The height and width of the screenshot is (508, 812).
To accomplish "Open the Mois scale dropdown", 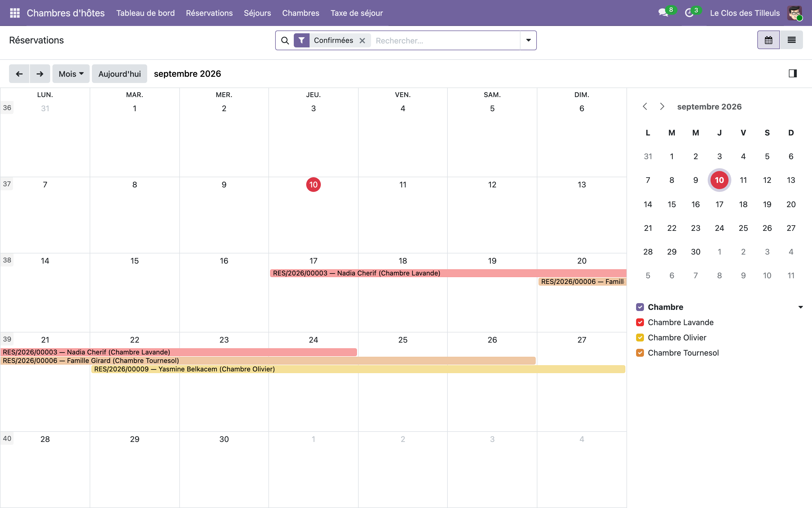I will tap(71, 74).
